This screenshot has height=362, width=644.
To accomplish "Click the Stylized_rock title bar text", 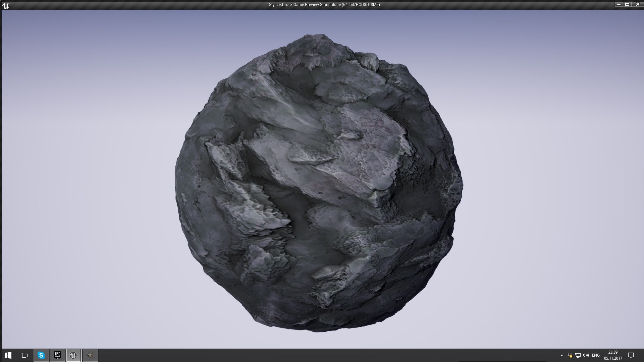I will (324, 5).
